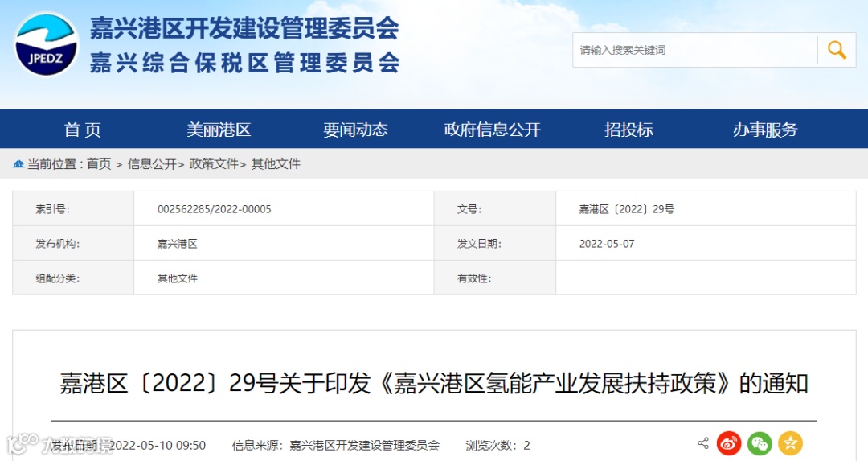Select the category value 其他文件 in the table

click(177, 278)
